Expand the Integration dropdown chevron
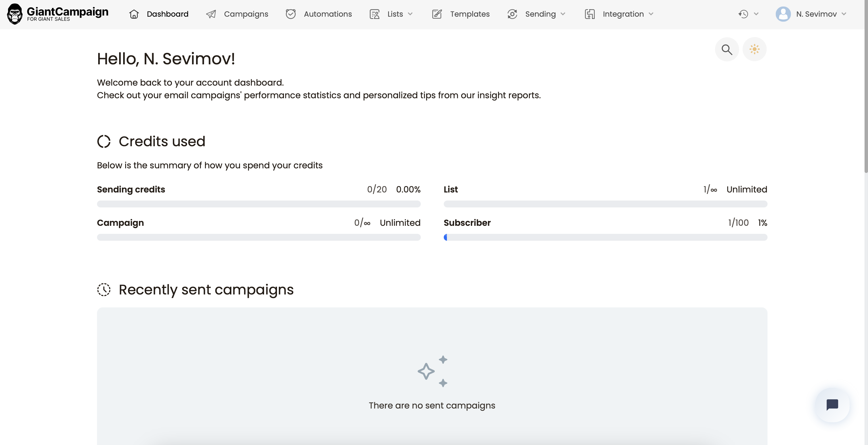Screen dimensions: 868x445 click(x=651, y=14)
